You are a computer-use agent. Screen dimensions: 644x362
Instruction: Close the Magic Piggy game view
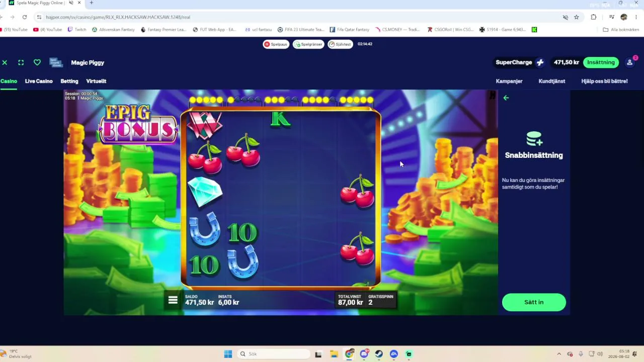point(5,62)
